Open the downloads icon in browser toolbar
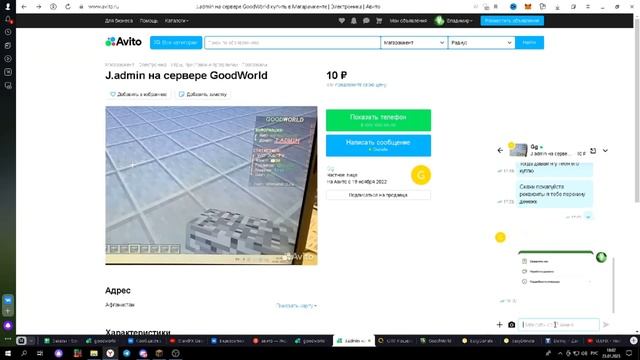 click(557, 7)
